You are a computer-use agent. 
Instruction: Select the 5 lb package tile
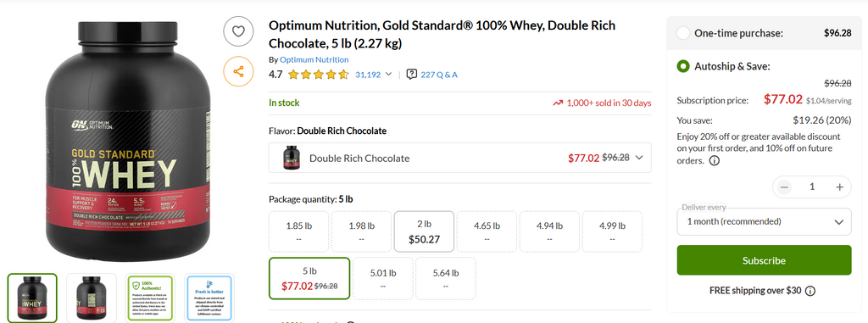(309, 278)
